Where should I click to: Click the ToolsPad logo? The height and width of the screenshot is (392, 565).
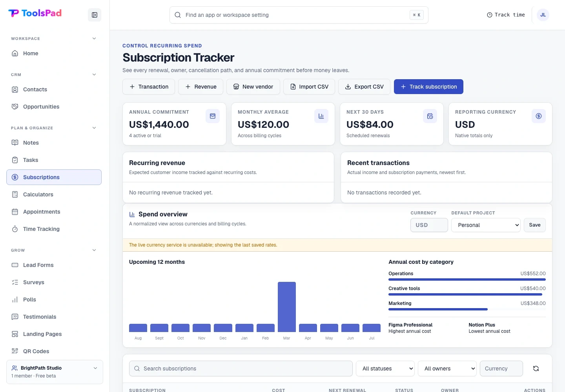pyautogui.click(x=35, y=13)
